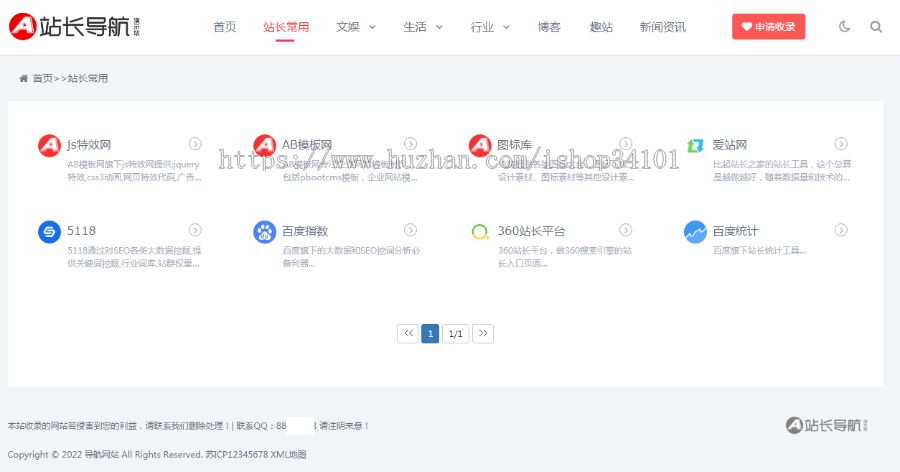Click the 5118 blue logo icon

(x=49, y=231)
